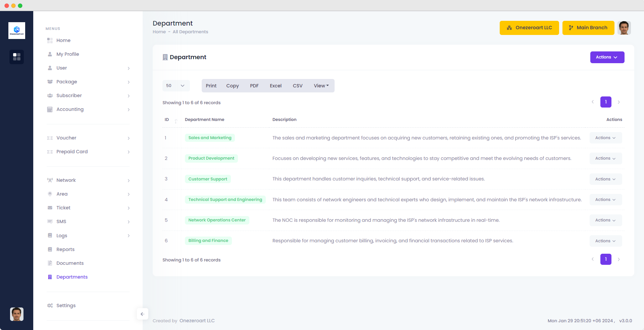The height and width of the screenshot is (330, 644).
Task: Click the Main Branch yellow button
Action: pos(588,28)
